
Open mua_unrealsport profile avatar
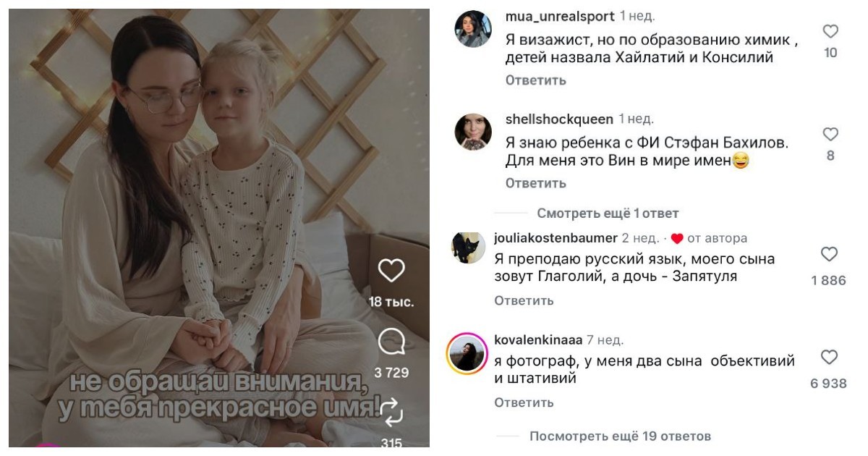(473, 29)
